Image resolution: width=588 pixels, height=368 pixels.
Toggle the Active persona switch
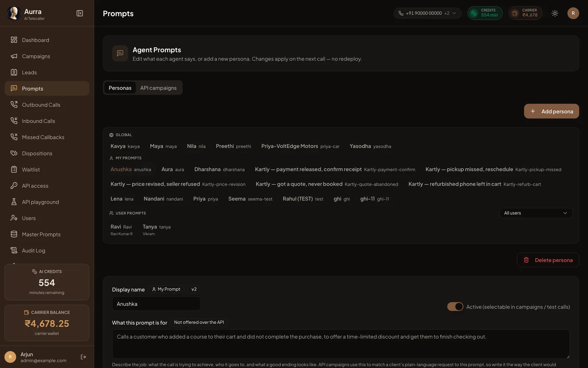point(455,307)
